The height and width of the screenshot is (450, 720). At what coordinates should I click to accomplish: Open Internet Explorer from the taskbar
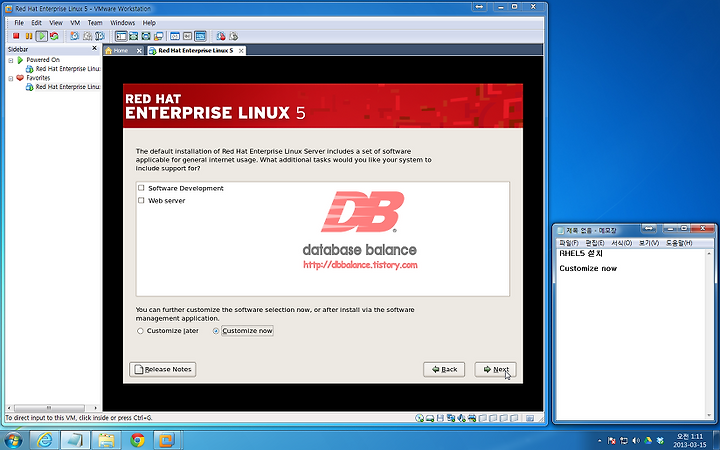click(x=45, y=440)
